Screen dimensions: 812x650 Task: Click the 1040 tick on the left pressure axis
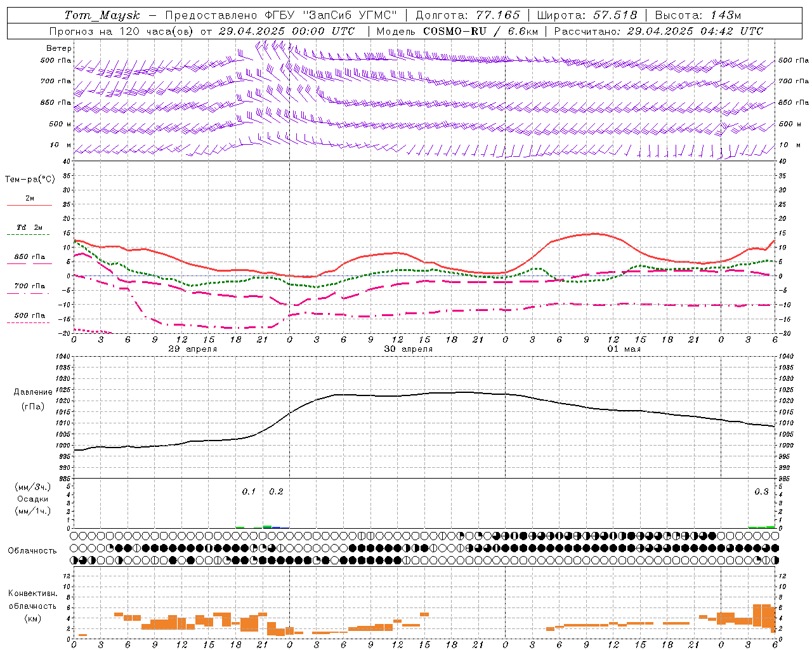click(x=63, y=356)
